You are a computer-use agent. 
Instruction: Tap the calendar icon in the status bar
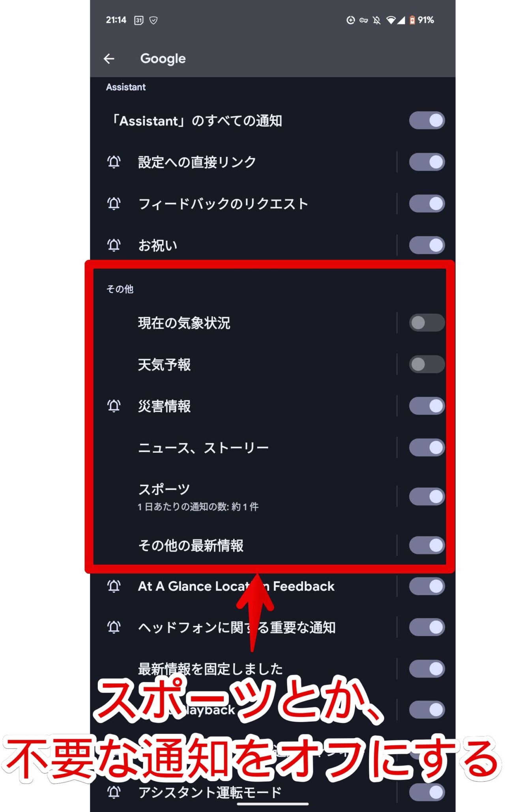point(138,20)
